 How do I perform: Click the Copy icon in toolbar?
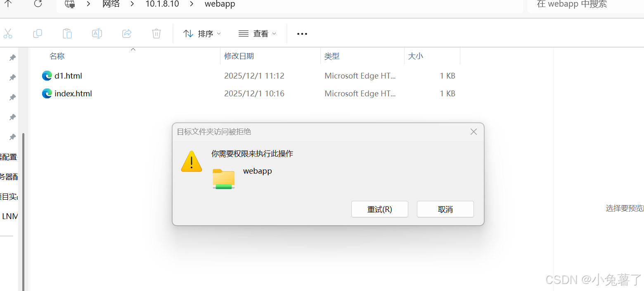click(38, 34)
